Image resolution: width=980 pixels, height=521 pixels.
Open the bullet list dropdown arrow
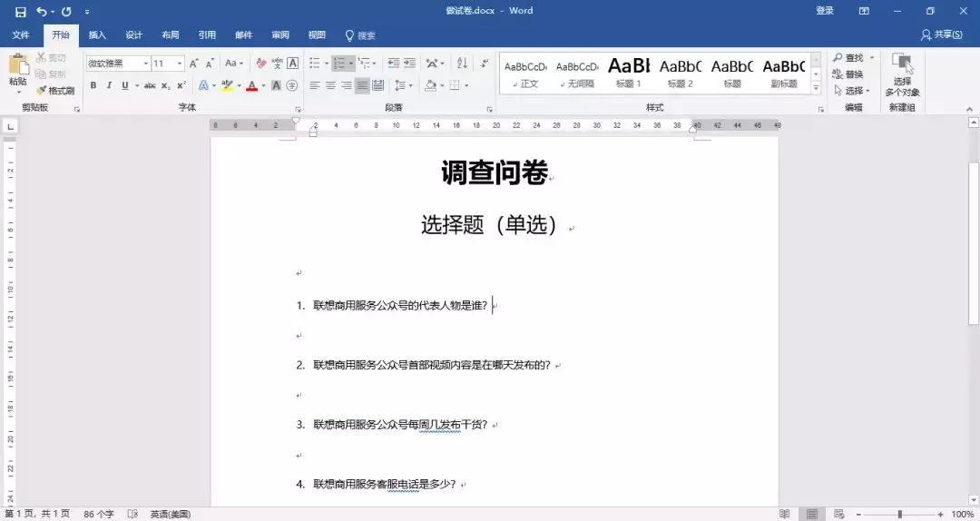(x=327, y=64)
